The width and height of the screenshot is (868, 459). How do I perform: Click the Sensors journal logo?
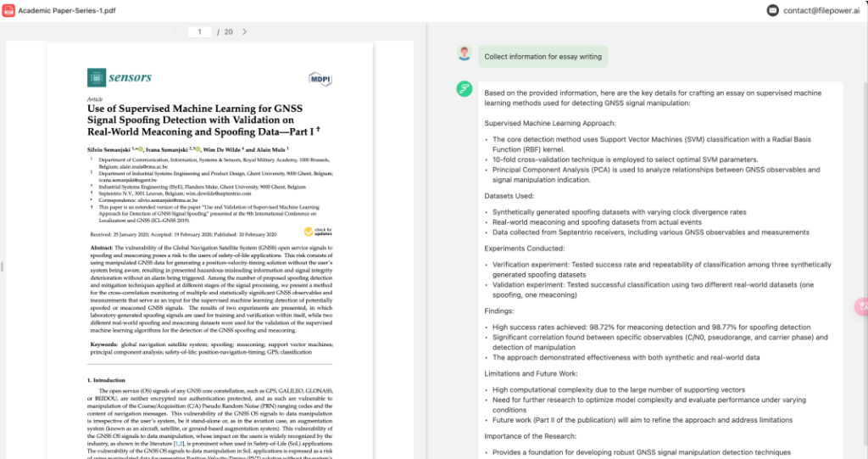pos(119,77)
